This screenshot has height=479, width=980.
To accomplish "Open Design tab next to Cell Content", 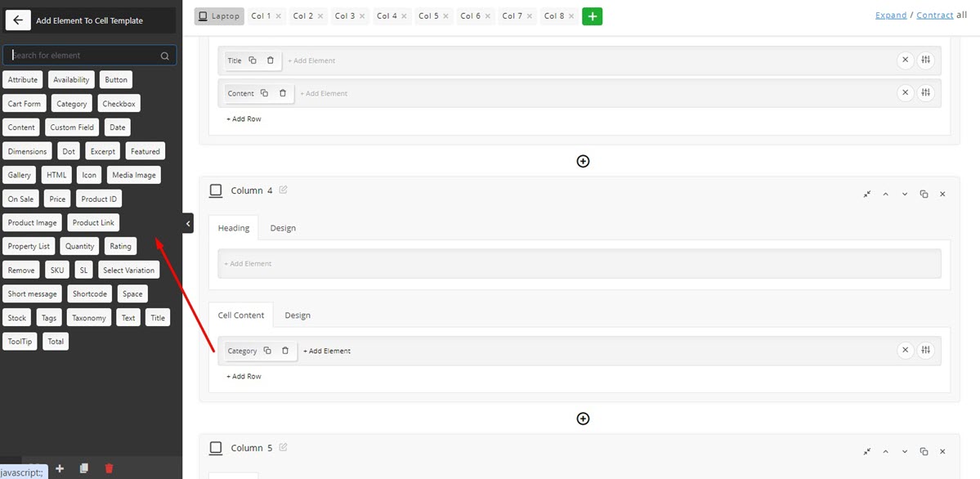I will coord(298,316).
